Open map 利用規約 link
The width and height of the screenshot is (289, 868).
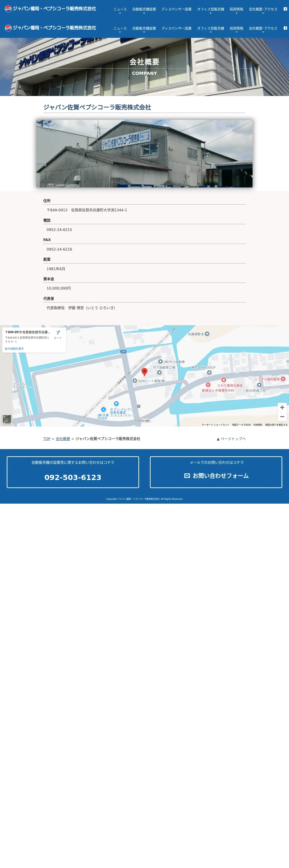[258, 425]
